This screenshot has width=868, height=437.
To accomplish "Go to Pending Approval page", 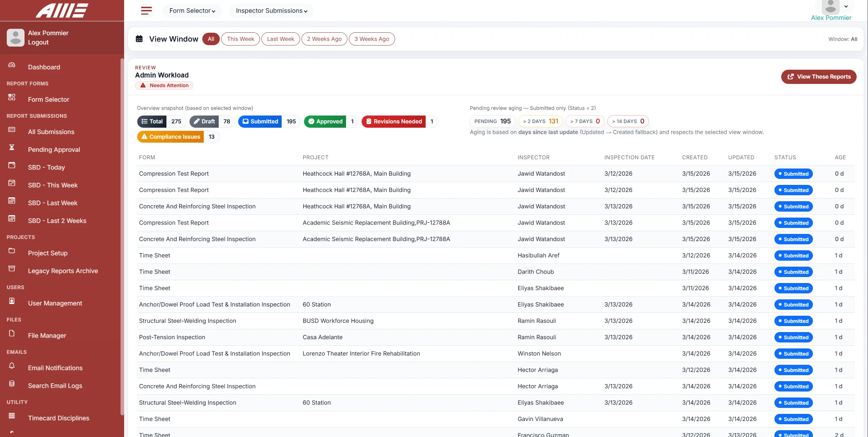I will pos(54,150).
